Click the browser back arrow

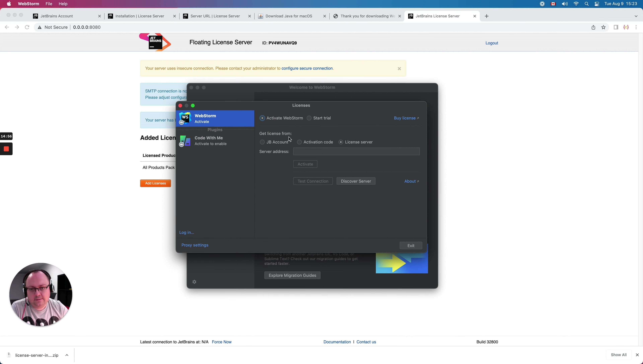(7, 27)
